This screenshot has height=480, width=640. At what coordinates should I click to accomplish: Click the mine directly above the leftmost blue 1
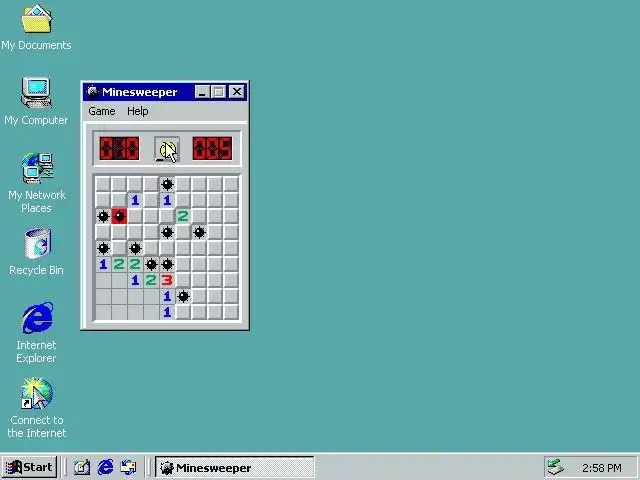(x=103, y=248)
